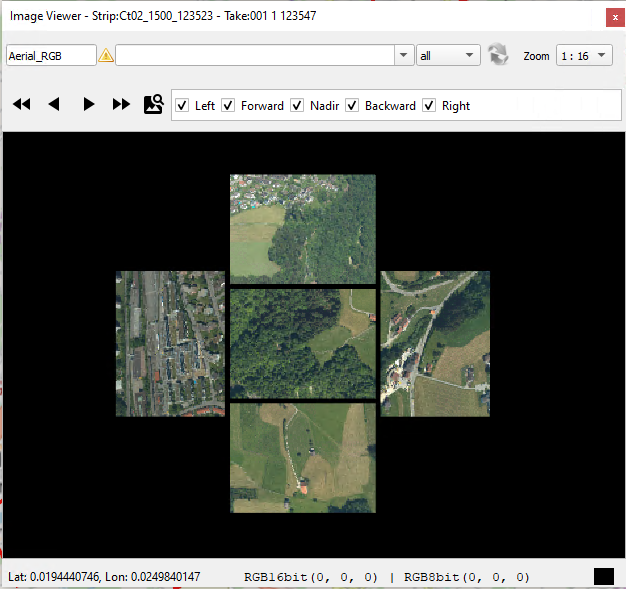Click the refresh arrows icon
This screenshot has width=626, height=589.
click(x=498, y=55)
